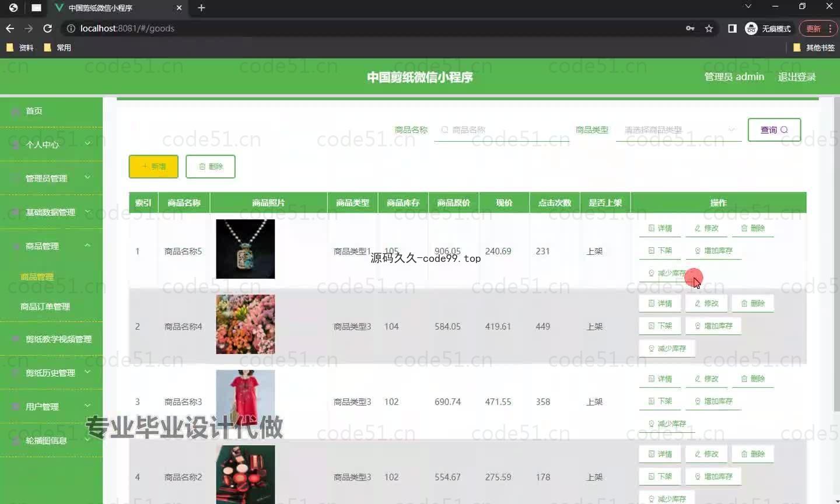
Task: Click 下架 for 商品名称4
Action: (x=660, y=325)
